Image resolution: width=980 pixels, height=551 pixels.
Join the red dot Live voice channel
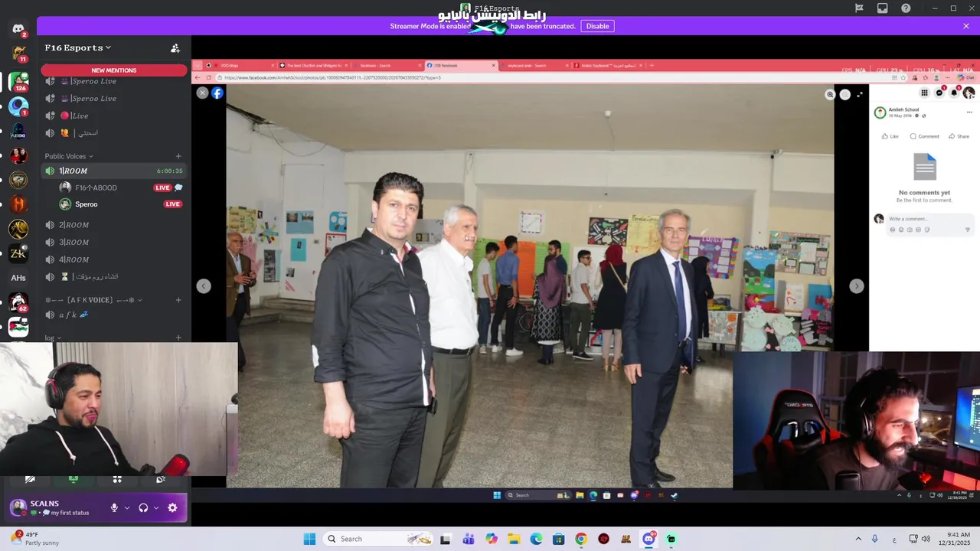point(113,116)
